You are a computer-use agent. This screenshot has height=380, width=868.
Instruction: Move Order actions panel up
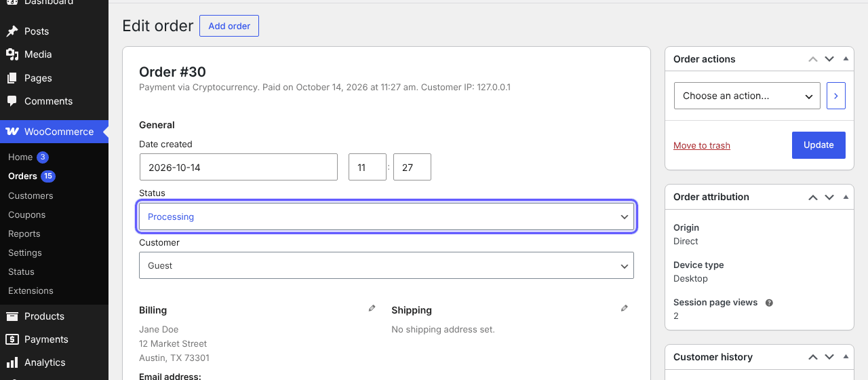pos(813,59)
